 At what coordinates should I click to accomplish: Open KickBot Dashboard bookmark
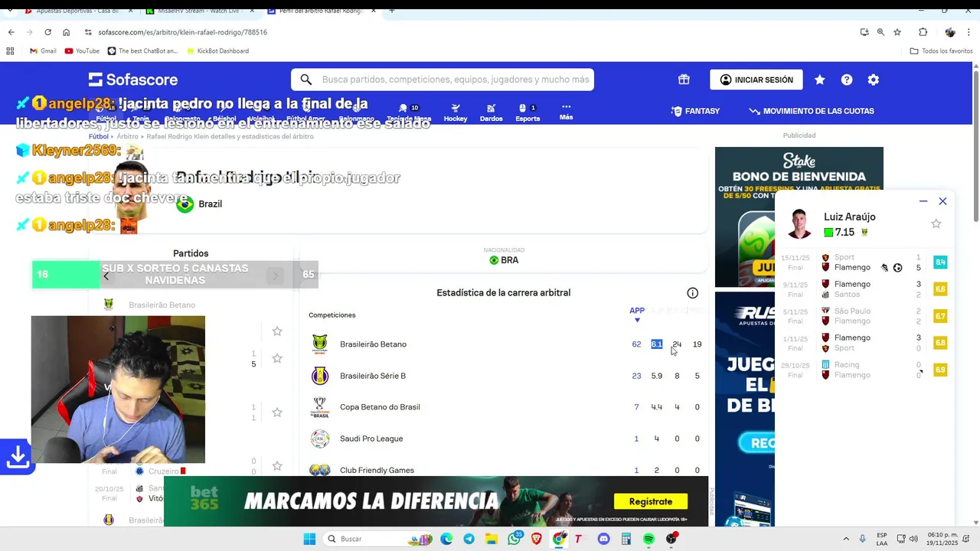click(217, 51)
